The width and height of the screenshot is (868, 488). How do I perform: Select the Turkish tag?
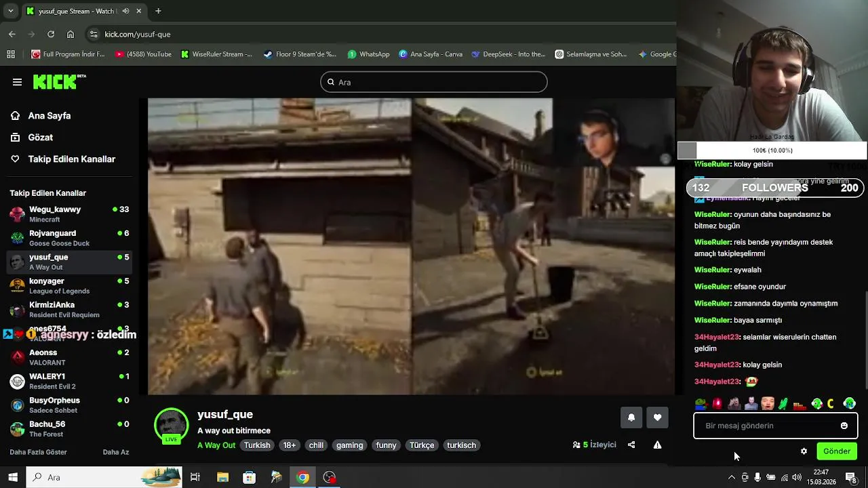click(257, 445)
